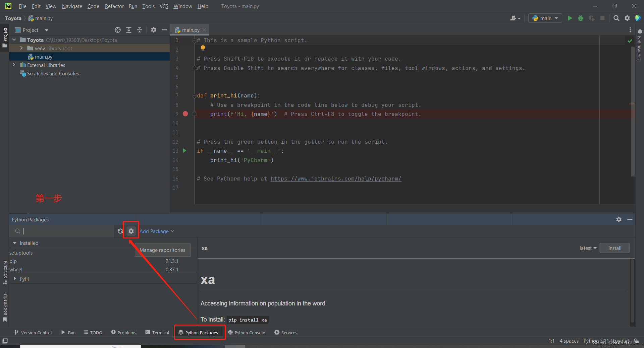
Task: Open the Terminal tool window
Action: tap(157, 332)
